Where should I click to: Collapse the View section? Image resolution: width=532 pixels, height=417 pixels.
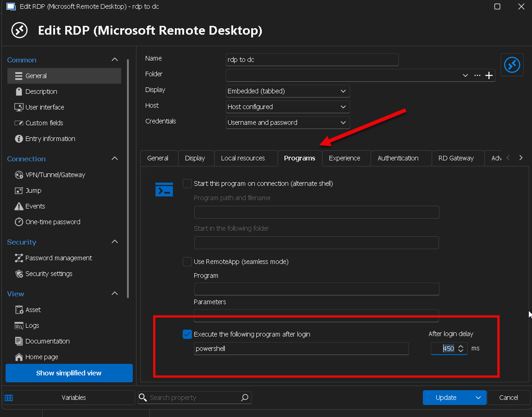(x=115, y=294)
